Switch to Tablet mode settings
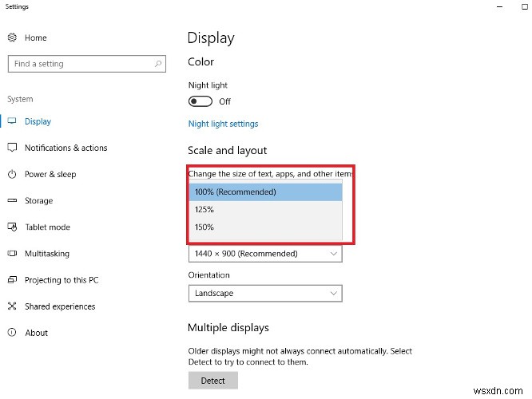Viewport: 532px width, 399px height. click(47, 227)
